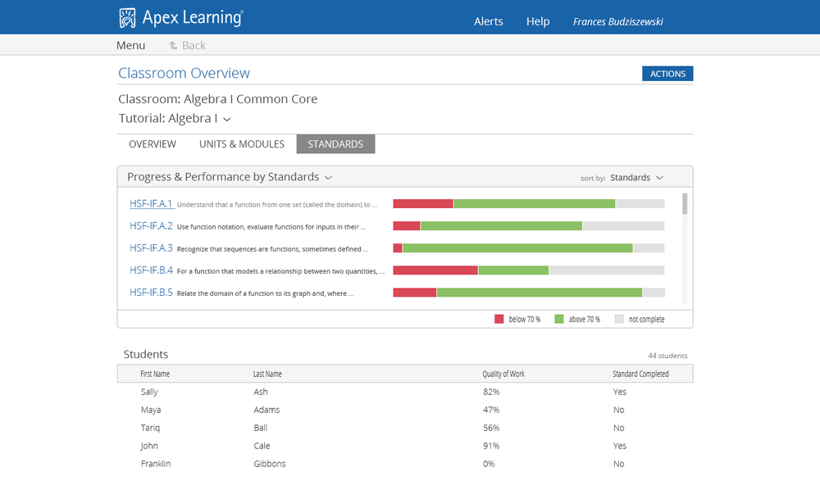Switch to the OVERVIEW tab
820x504 pixels.
152,143
